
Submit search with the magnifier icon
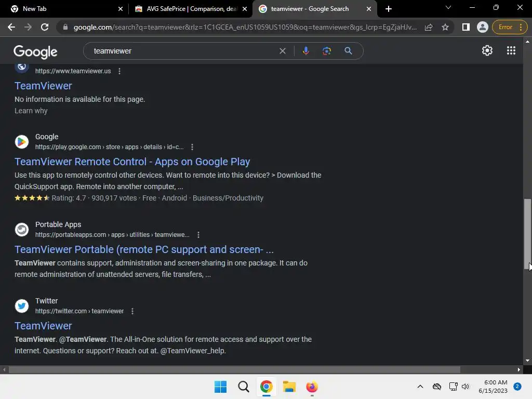point(348,51)
